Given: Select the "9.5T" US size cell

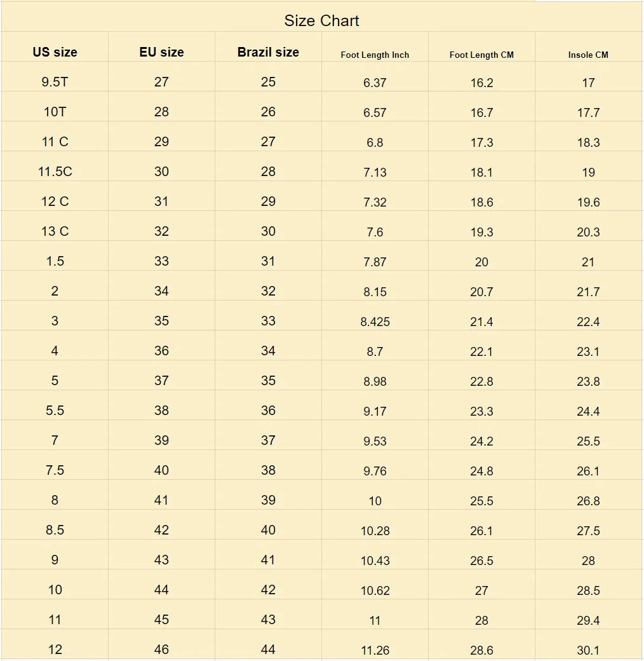Looking at the screenshot, I should (55, 82).
